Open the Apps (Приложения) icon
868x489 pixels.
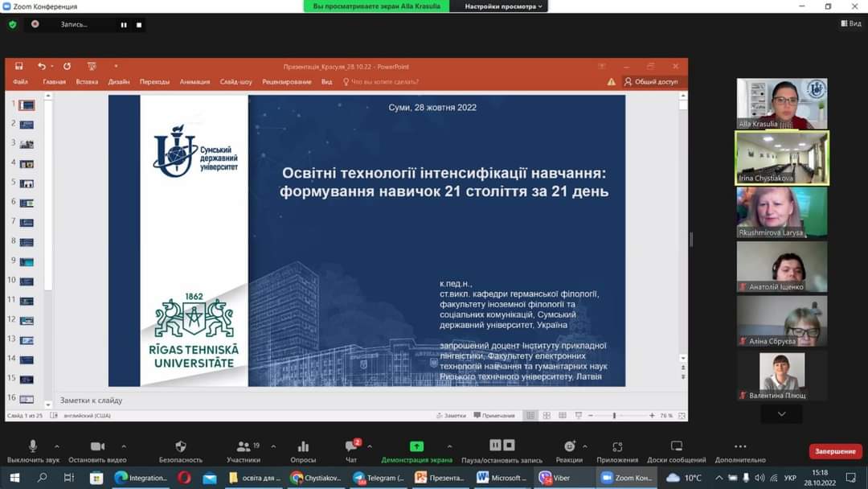point(617,447)
